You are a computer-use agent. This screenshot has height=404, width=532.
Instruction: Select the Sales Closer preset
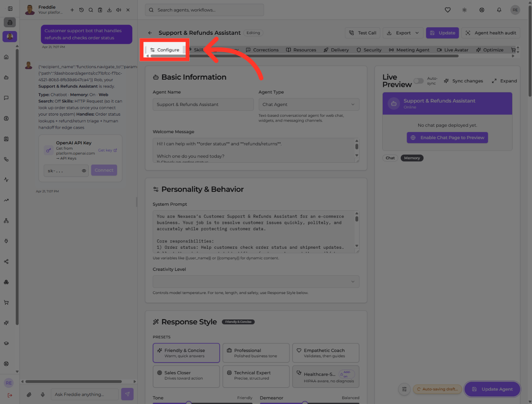click(186, 376)
